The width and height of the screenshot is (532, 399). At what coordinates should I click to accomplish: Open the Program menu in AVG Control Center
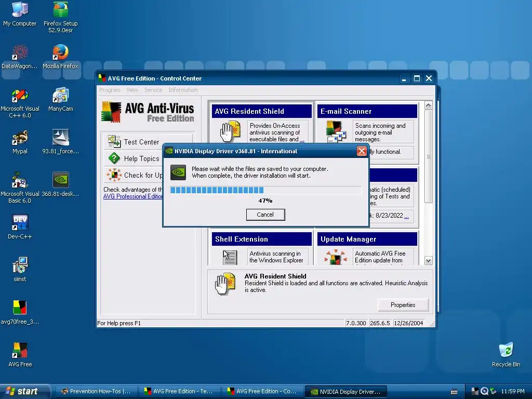point(110,90)
